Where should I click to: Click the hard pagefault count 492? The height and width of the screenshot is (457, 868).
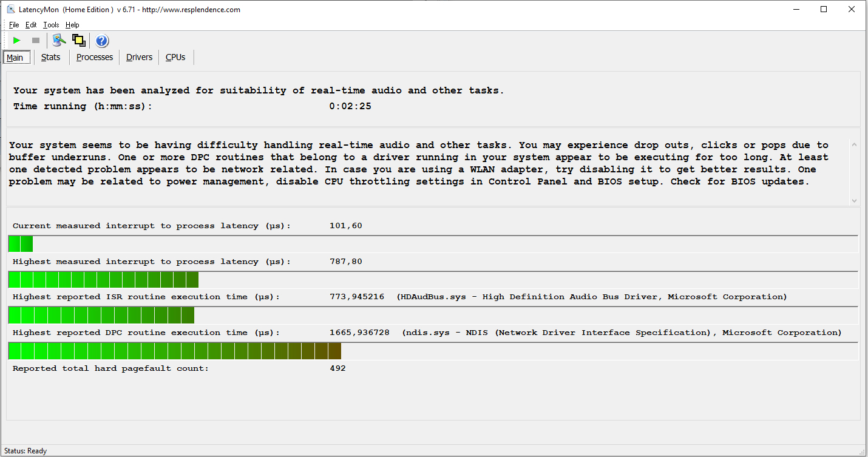click(x=337, y=368)
